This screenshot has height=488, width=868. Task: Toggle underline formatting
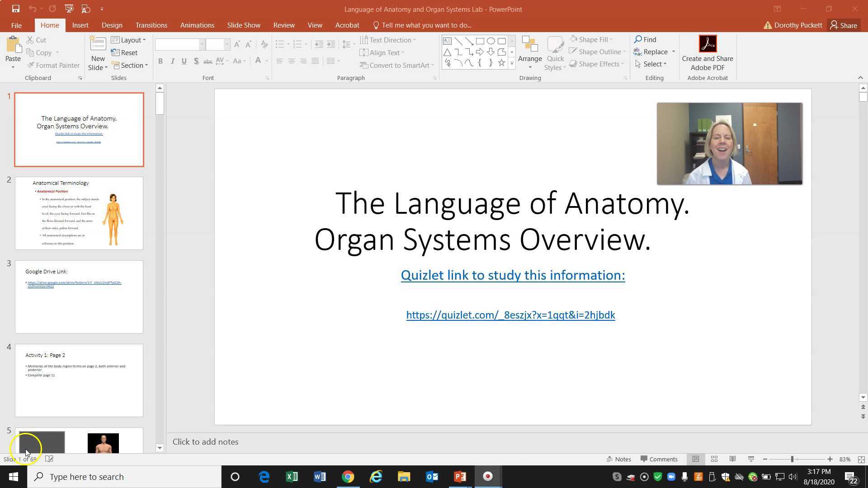click(184, 61)
